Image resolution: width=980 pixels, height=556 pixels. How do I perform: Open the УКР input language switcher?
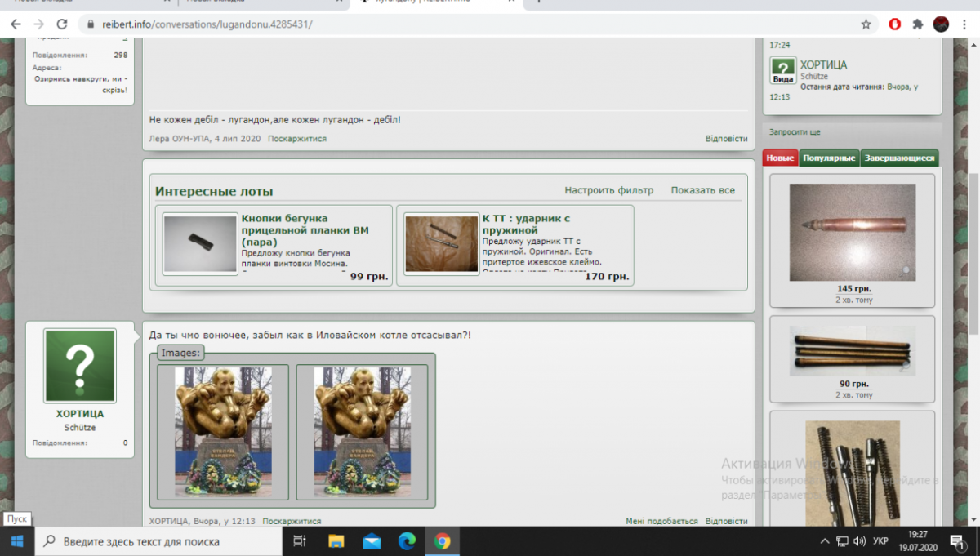pos(881,541)
